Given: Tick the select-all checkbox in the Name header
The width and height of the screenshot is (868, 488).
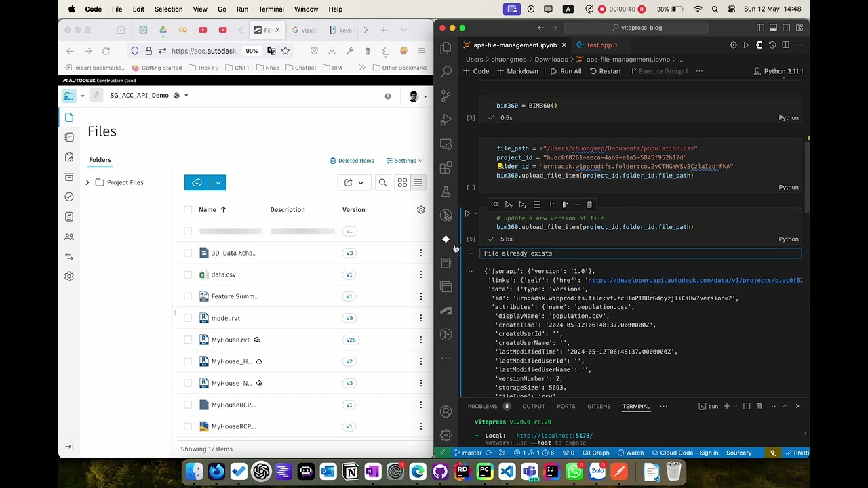Looking at the screenshot, I should tap(188, 210).
